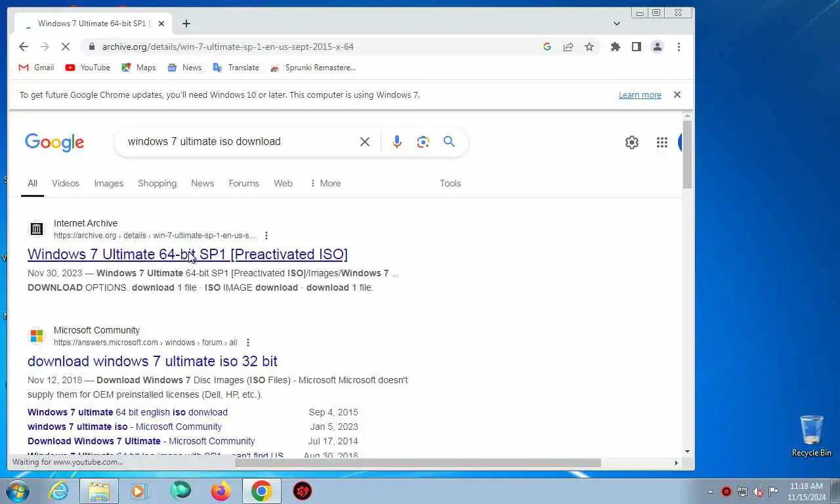840x504 pixels.
Task: Switch to the Videos tab
Action: pos(66,183)
